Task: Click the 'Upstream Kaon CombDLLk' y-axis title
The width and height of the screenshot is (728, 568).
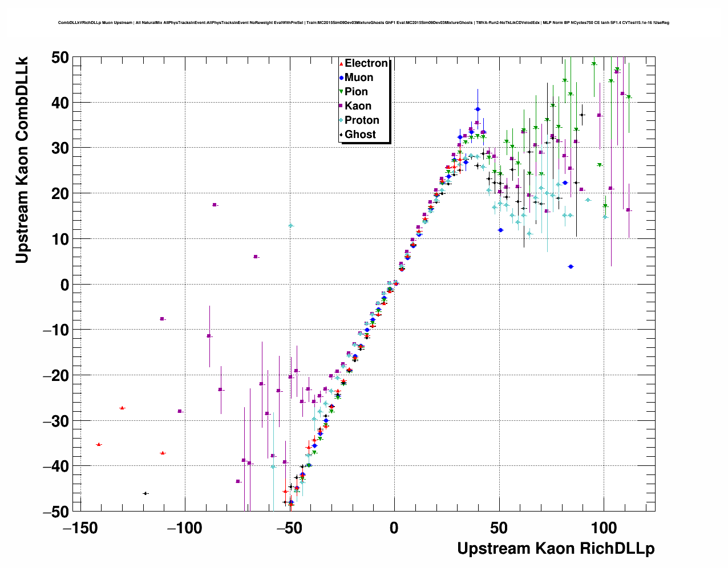Action: click(22, 160)
